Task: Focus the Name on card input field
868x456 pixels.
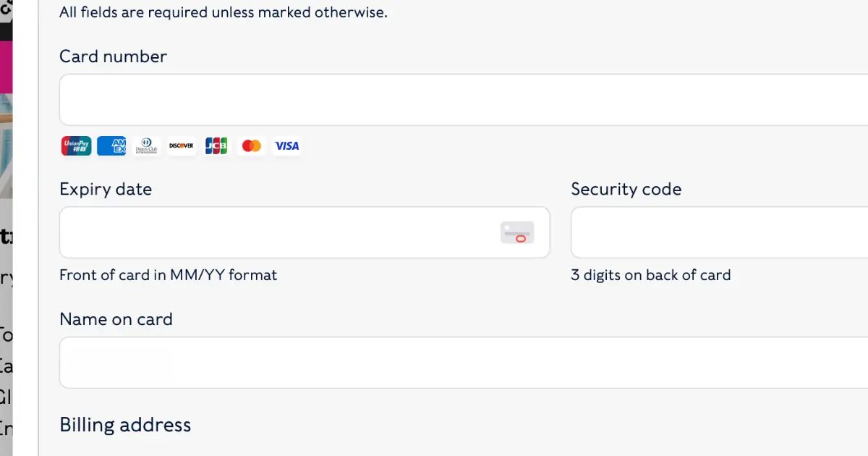Action: click(464, 362)
